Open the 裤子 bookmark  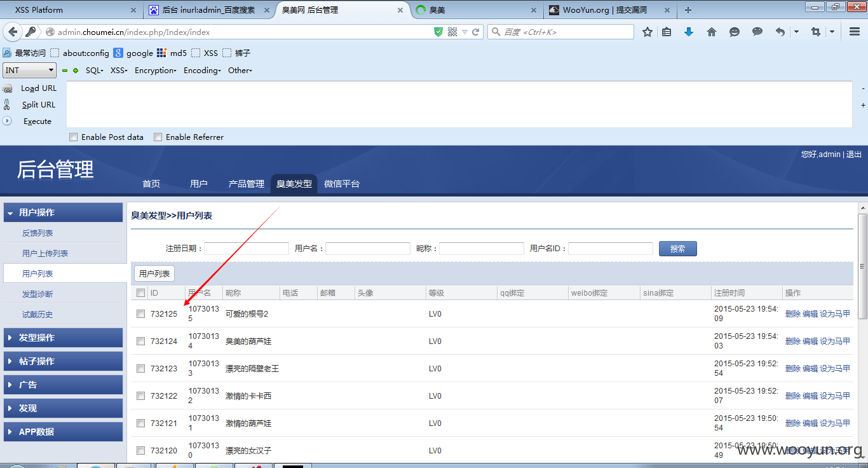tap(236, 53)
